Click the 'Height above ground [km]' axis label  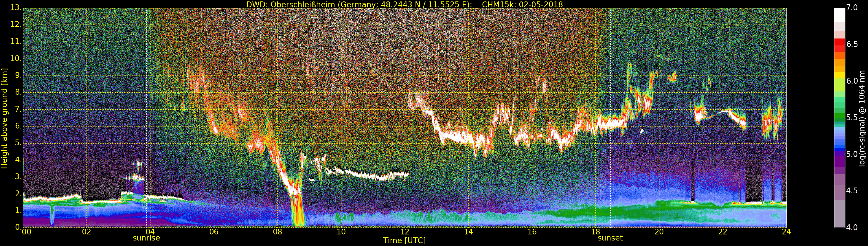pos(4,118)
